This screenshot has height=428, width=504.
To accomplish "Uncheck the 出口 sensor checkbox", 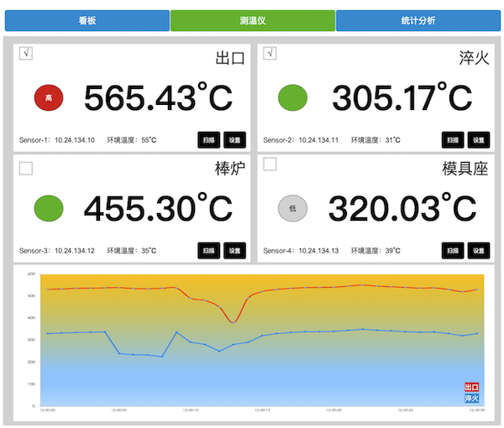I will pyautogui.click(x=26, y=55).
